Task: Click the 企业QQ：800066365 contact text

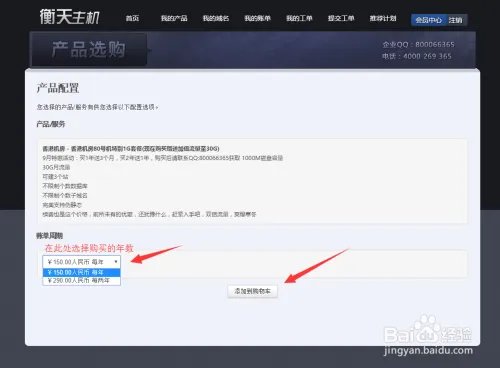Action: [418, 44]
